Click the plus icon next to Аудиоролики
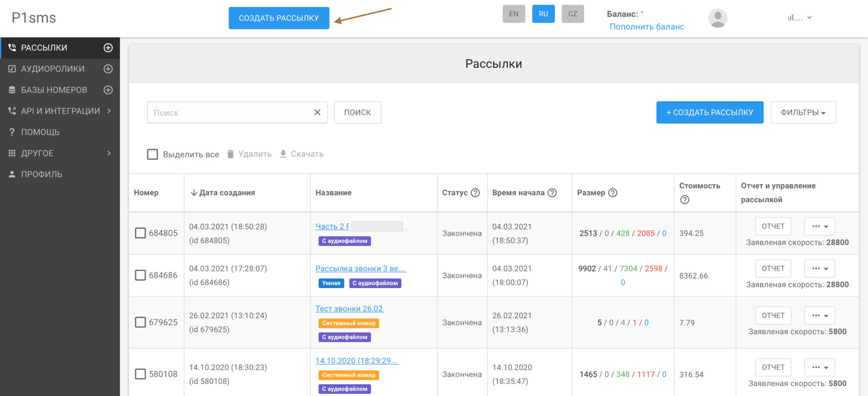 point(108,69)
